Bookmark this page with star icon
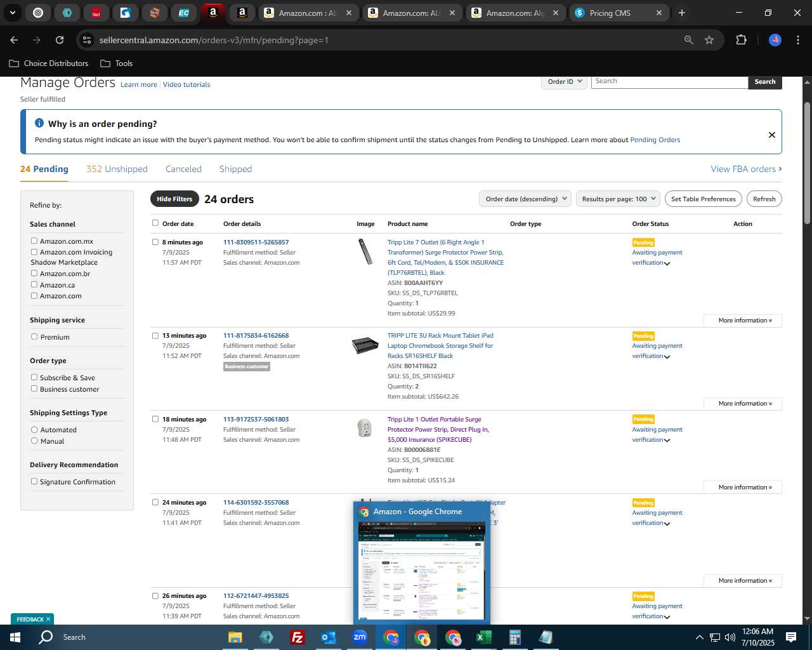Image resolution: width=812 pixels, height=650 pixels. point(709,40)
